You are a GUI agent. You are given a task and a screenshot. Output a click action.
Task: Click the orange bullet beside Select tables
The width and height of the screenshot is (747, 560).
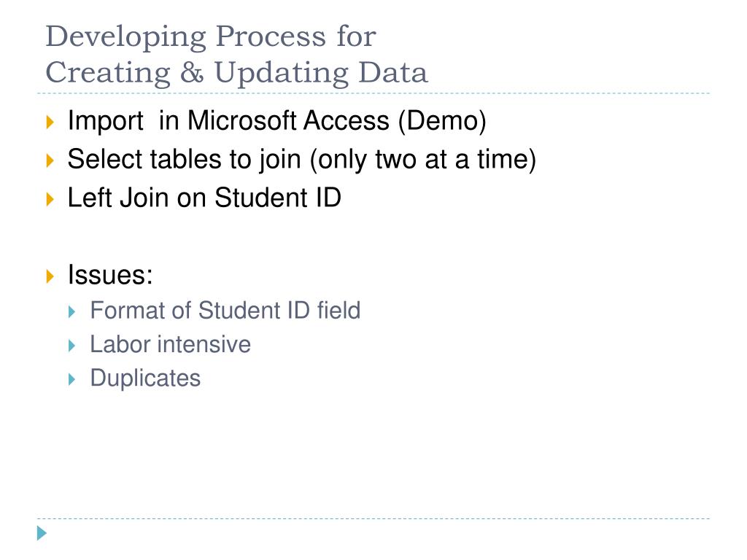(x=50, y=160)
